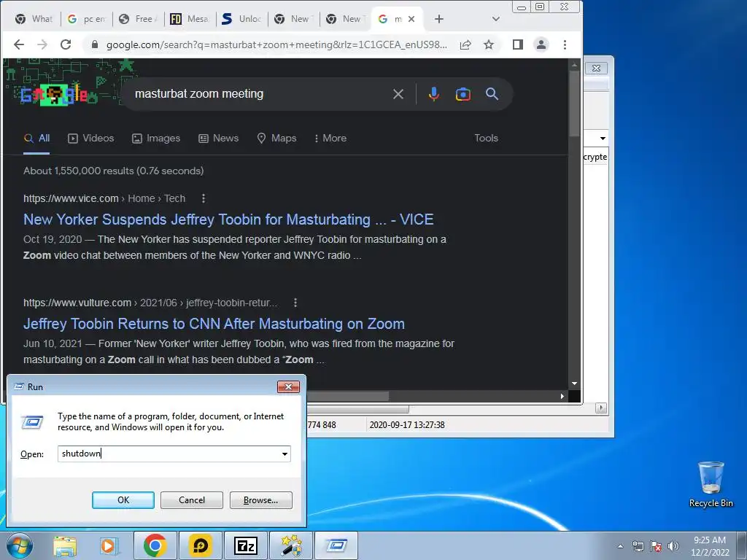Image resolution: width=747 pixels, height=560 pixels.
Task: Open options for the vulture.com result
Action: click(x=295, y=303)
